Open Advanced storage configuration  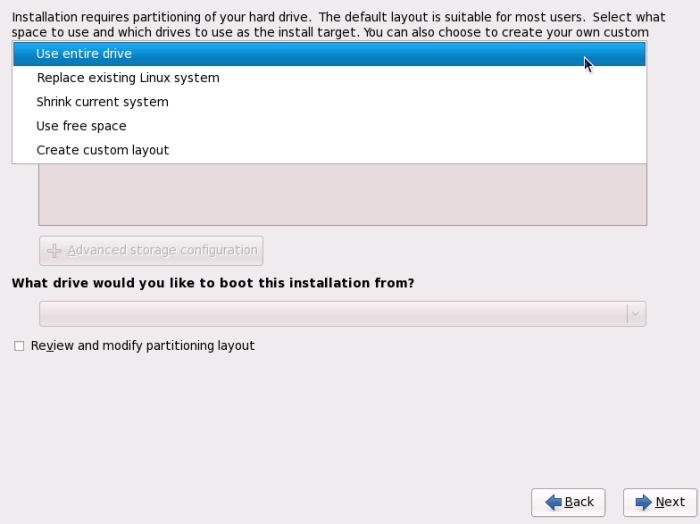[x=151, y=250]
